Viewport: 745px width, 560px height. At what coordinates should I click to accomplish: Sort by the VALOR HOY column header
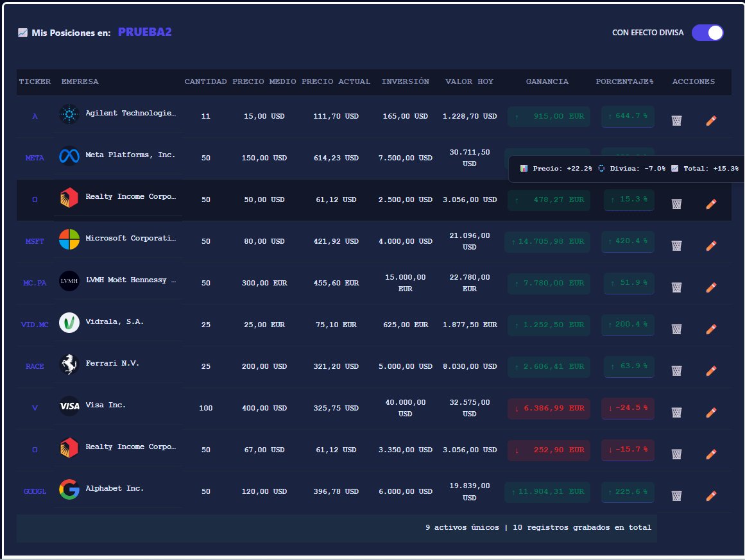coord(470,81)
